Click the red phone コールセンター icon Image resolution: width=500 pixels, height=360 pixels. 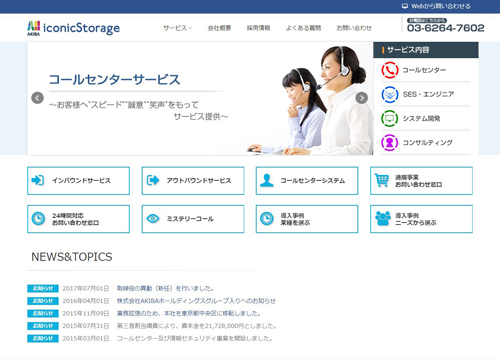click(390, 70)
